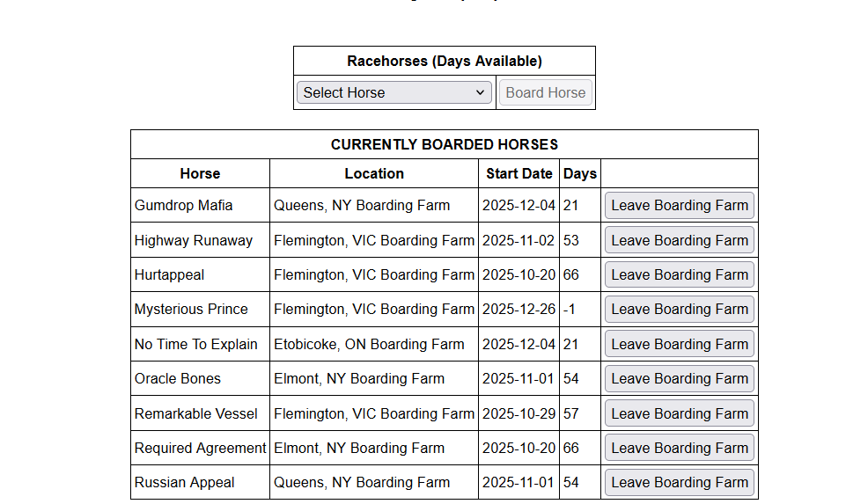This screenshot has width=868, height=504.
Task: Click the Currently Boarded Horses table title
Action: tap(444, 144)
